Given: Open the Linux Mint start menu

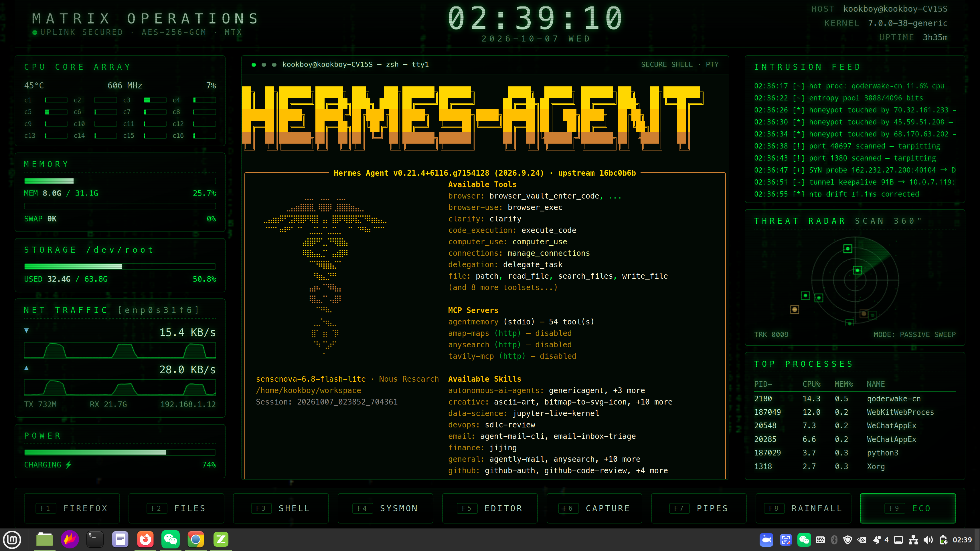Looking at the screenshot, I should (x=12, y=540).
